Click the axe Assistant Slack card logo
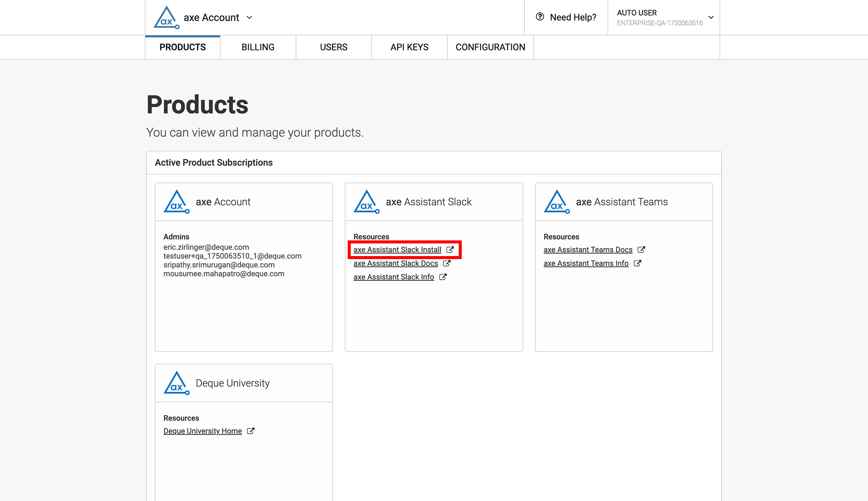Image resolution: width=868 pixels, height=501 pixels. point(367,202)
